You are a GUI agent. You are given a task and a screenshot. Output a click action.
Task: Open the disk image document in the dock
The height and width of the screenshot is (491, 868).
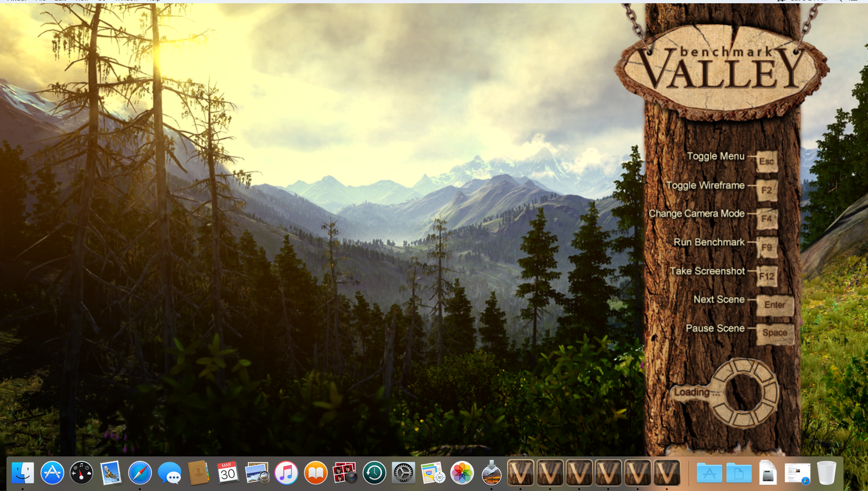point(768,473)
